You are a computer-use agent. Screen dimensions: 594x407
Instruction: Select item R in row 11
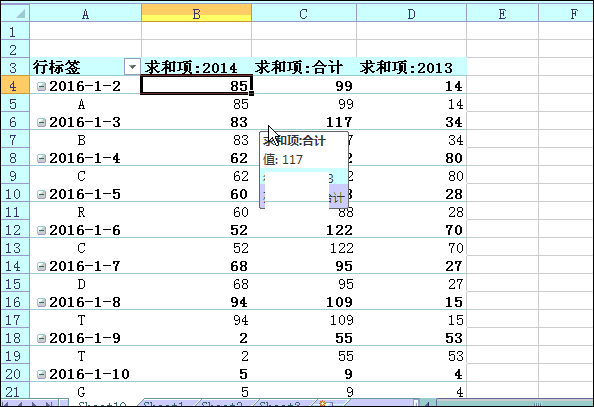point(81,213)
